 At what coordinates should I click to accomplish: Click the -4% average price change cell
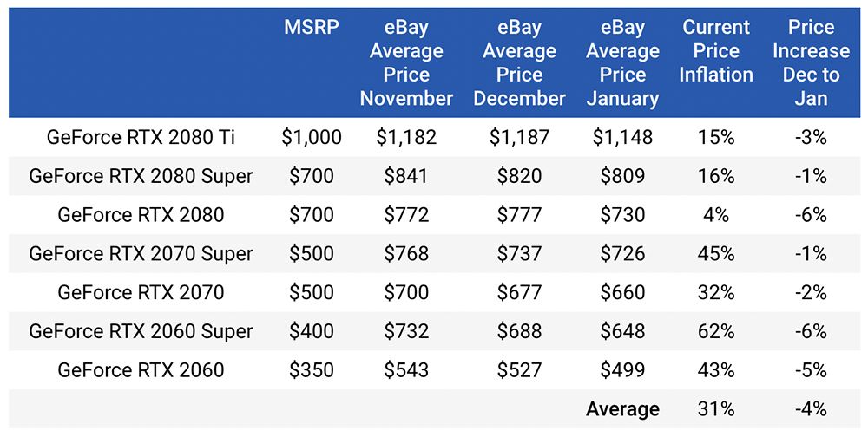(811, 408)
